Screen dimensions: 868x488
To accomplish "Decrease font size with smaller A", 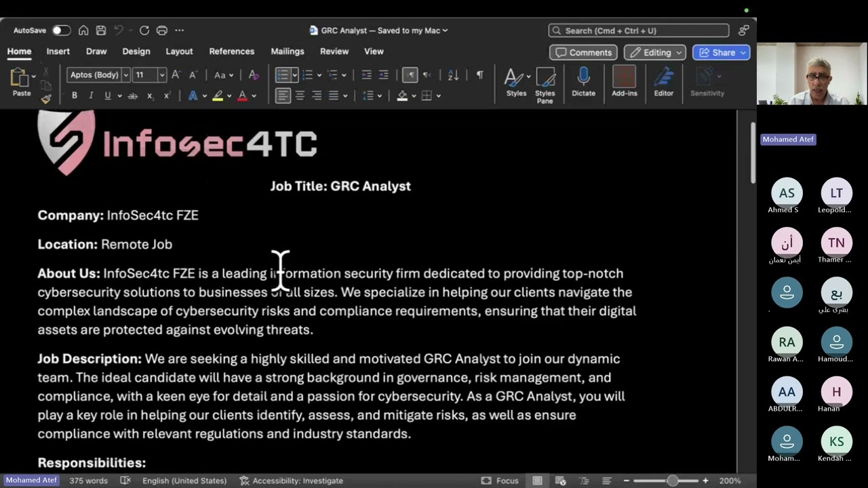I will point(193,75).
